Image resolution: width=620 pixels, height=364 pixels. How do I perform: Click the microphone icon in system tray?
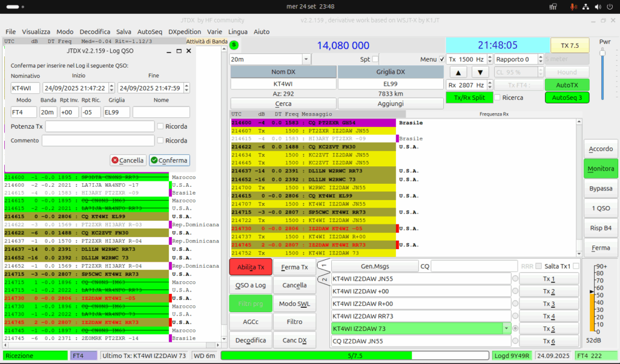point(573,7)
